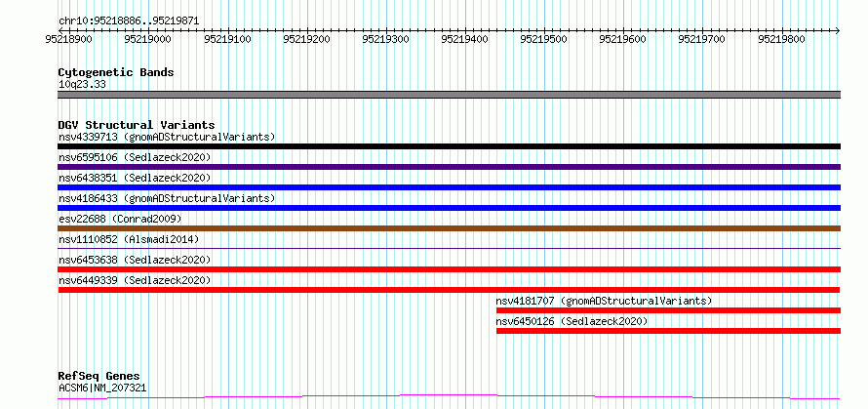Click the red nsv6453638 variant bar
This screenshot has height=409, width=868.
(449, 269)
